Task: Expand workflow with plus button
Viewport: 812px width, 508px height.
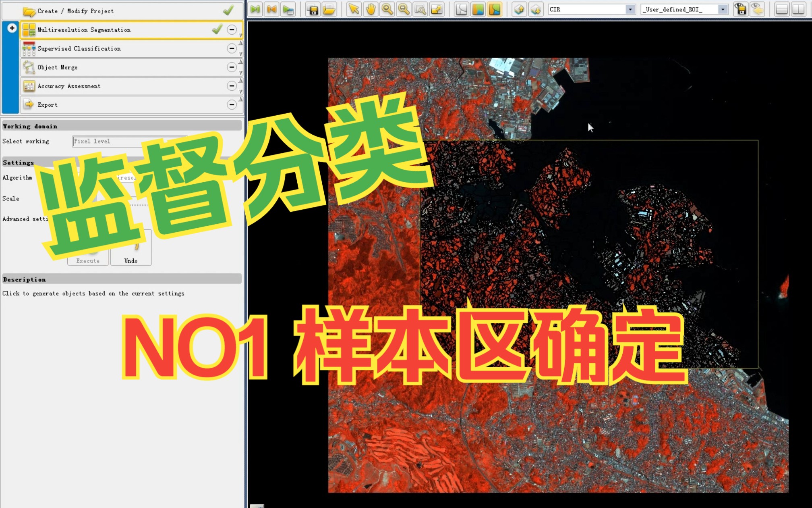Action: 12,28
